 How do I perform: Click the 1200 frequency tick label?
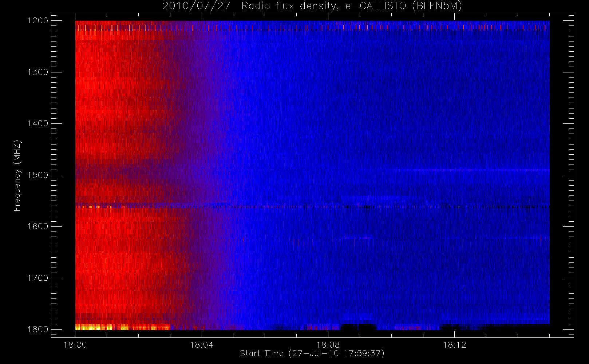[x=38, y=21]
